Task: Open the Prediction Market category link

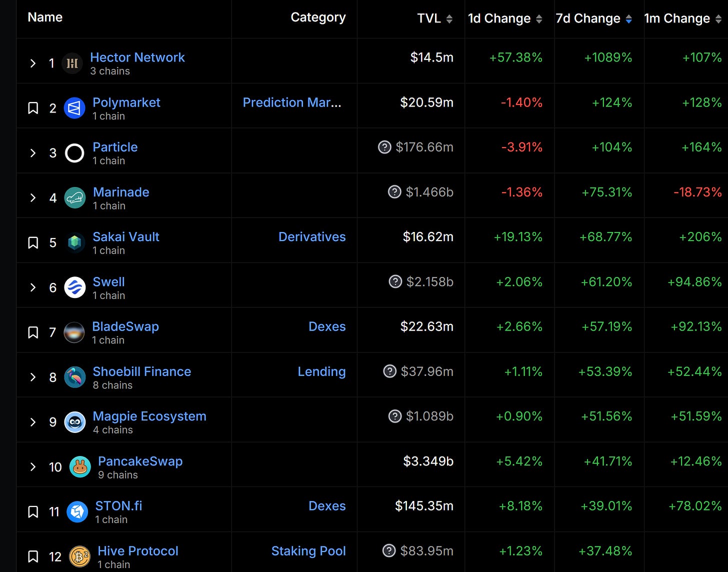Action: (292, 102)
